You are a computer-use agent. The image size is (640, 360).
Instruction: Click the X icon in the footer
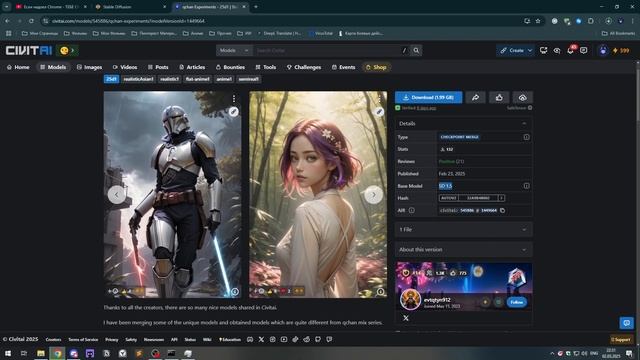click(x=261, y=339)
